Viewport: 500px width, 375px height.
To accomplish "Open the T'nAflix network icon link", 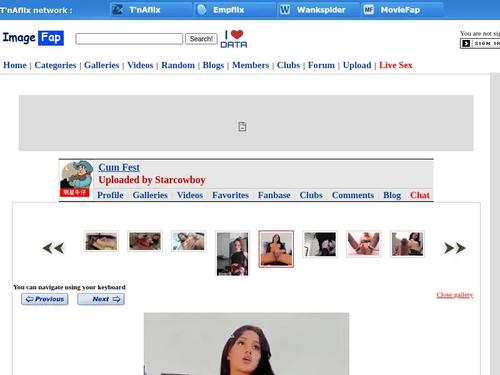I will [x=117, y=10].
